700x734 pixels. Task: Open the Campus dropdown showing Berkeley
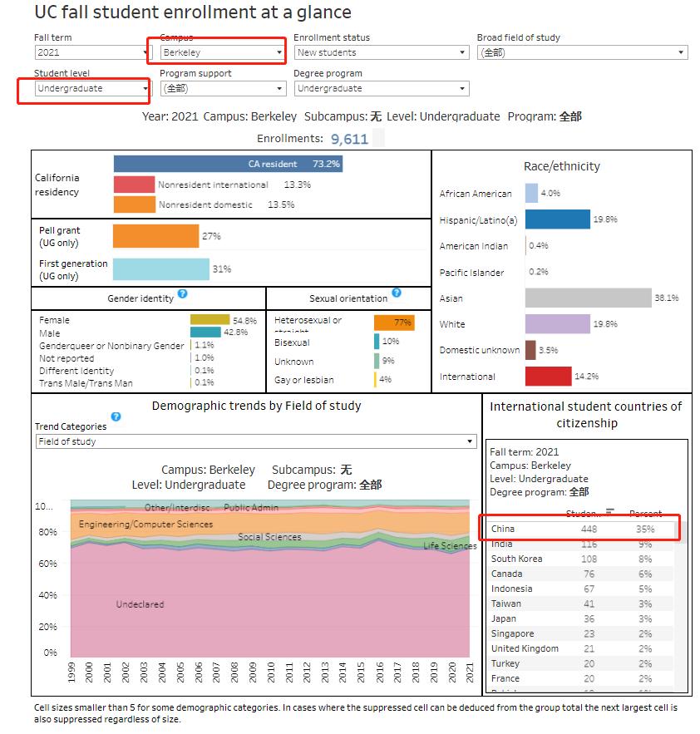(x=222, y=52)
